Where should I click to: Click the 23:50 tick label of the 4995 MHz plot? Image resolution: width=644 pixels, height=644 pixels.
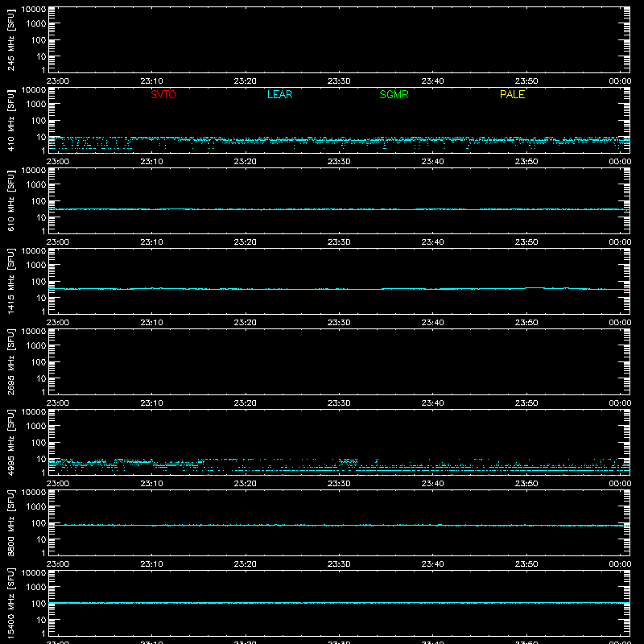click(x=526, y=484)
